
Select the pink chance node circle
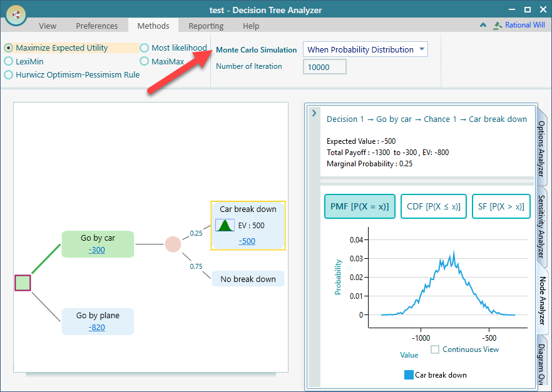coord(173,244)
